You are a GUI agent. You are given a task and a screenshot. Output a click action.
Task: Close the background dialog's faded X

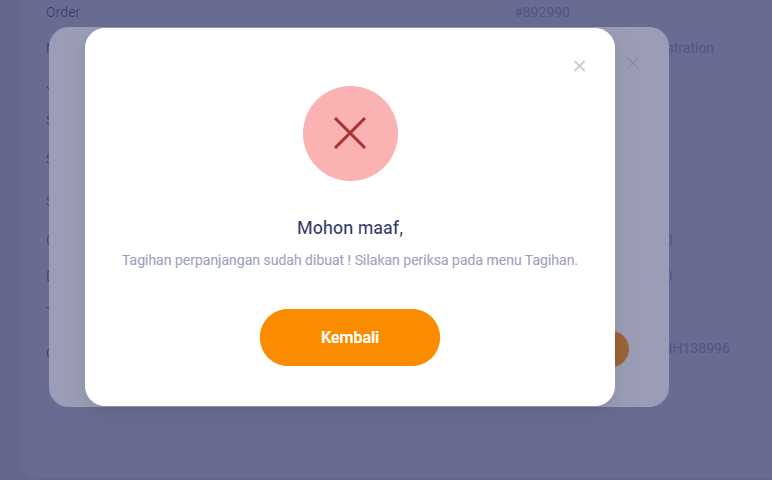[x=633, y=63]
